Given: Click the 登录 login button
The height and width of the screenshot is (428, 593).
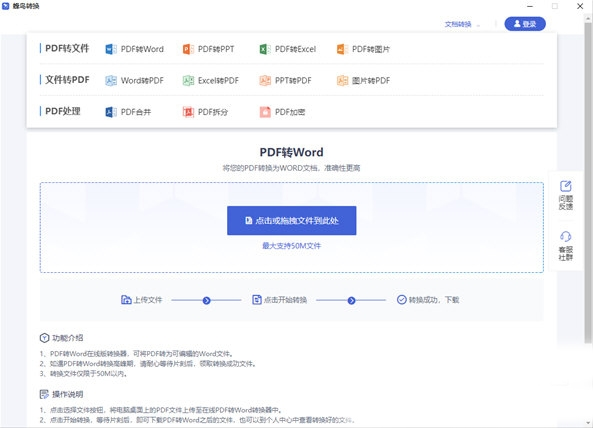Looking at the screenshot, I should pyautogui.click(x=525, y=24).
